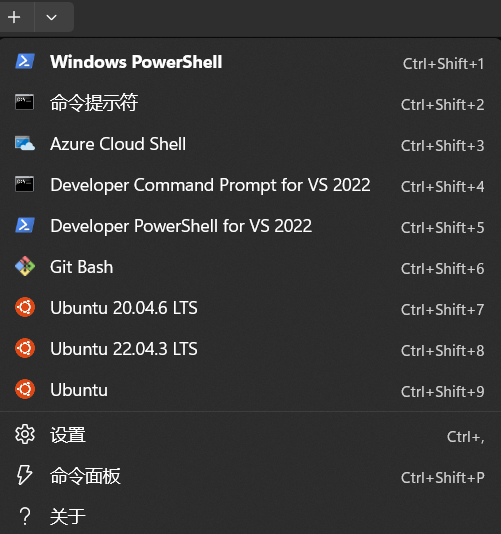Open Ubuntu 20.04.6 LTS profile
The height and width of the screenshot is (534, 501).
pyautogui.click(x=250, y=308)
